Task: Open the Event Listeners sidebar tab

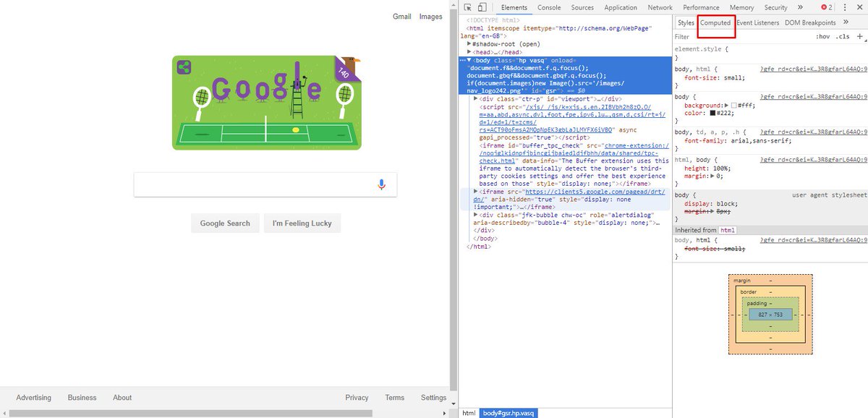Action: pyautogui.click(x=758, y=22)
